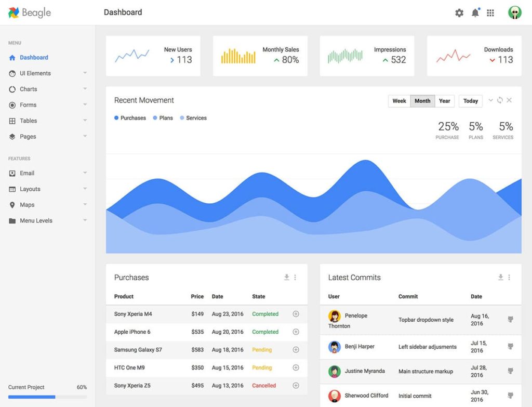The height and width of the screenshot is (407, 532).
Task: Switch chart range to Week
Action: [399, 101]
